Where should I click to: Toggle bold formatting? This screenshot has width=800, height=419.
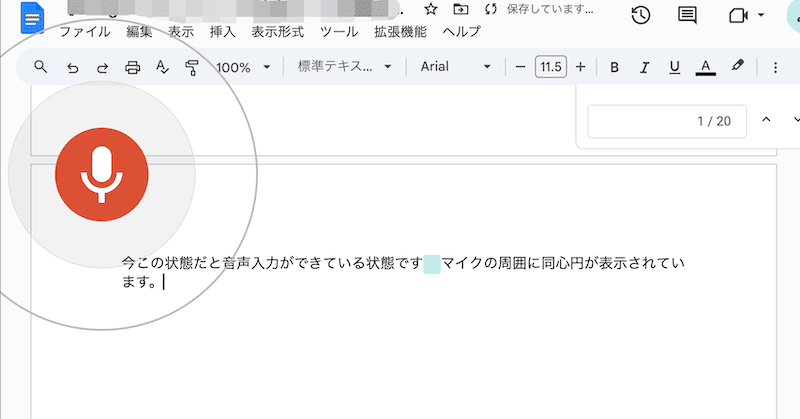614,67
